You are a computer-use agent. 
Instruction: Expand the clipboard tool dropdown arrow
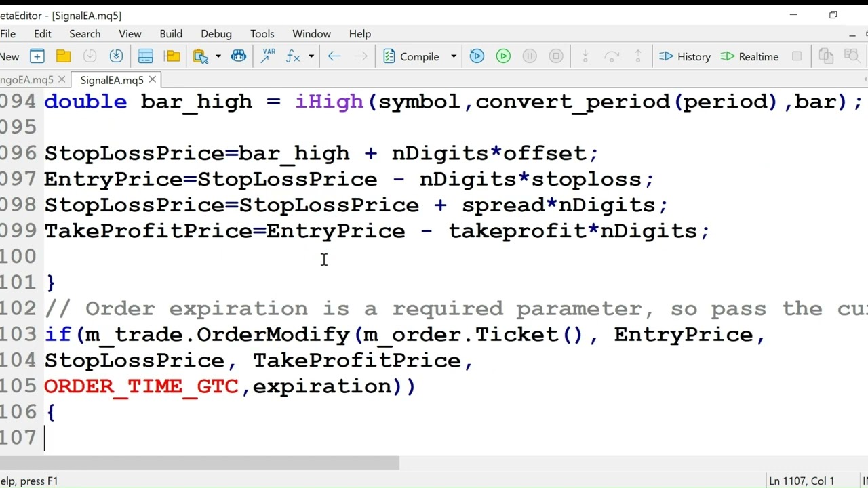(218, 56)
